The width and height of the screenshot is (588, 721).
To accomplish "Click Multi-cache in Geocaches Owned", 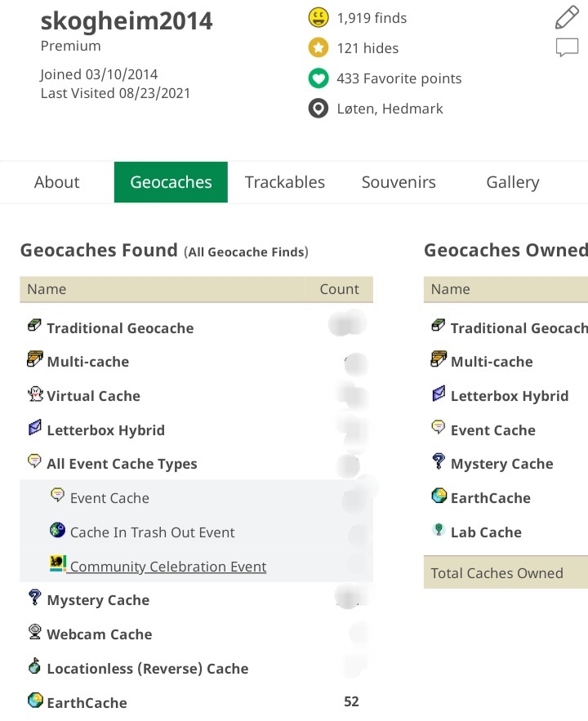I will pyautogui.click(x=492, y=362).
